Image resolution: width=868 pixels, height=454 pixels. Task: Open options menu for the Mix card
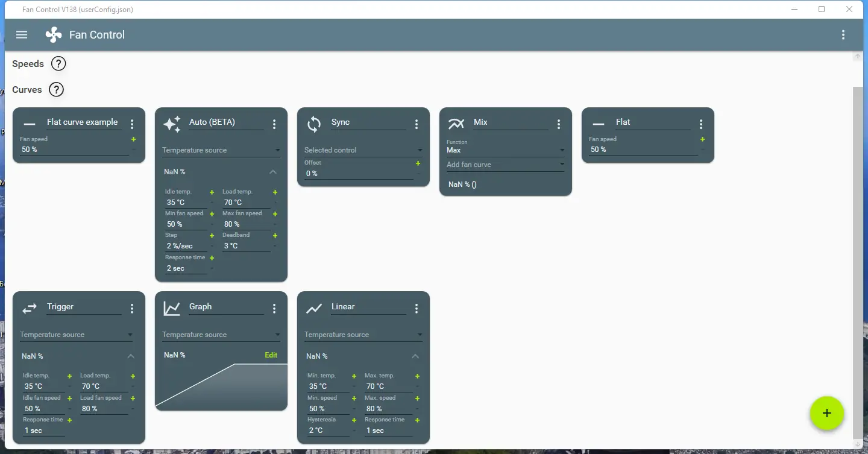[559, 124]
